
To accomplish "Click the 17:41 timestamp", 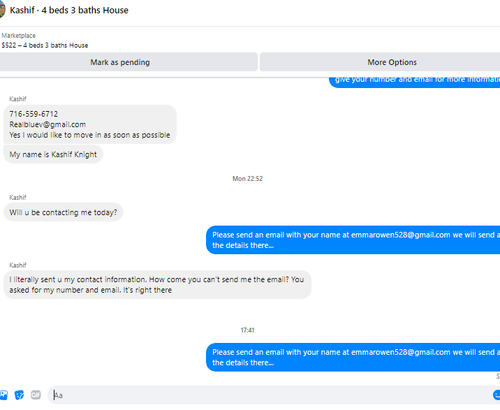I will (248, 330).
